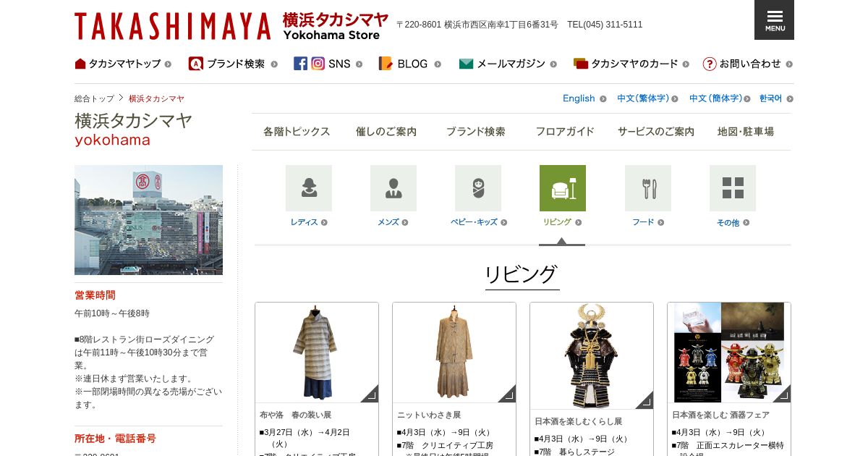
Task: Click お問い合わせ link text
Action: point(750,64)
